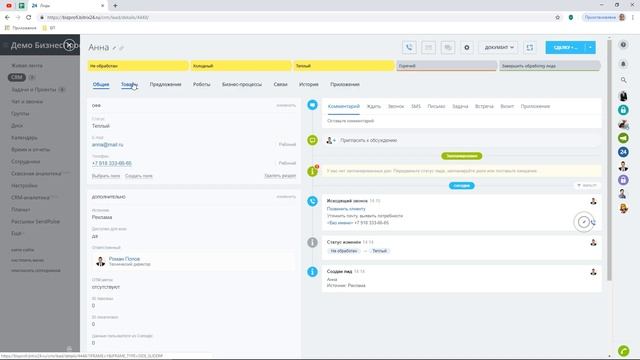This screenshot has height=360, width=640.
Task: Open Календарь in the left sidebar
Action: (x=24, y=138)
